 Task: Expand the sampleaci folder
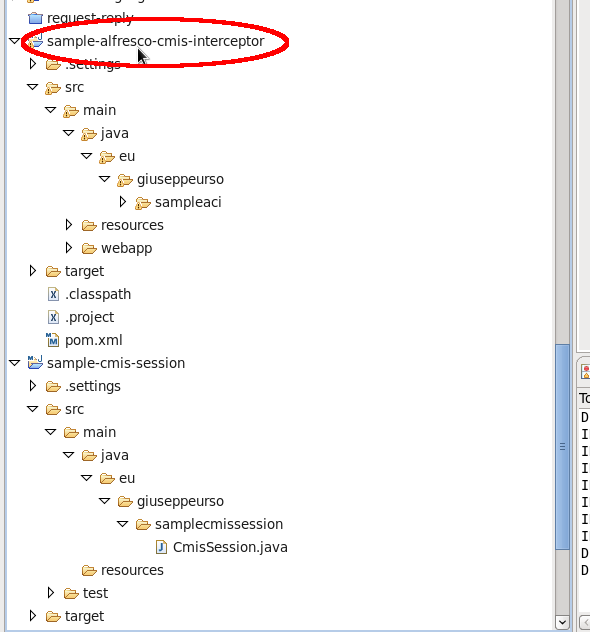(123, 202)
